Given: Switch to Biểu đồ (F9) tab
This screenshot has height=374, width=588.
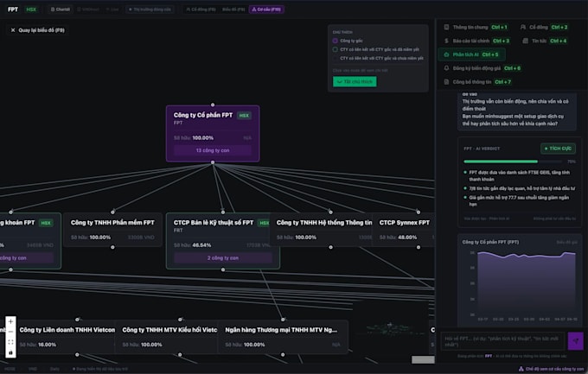Looking at the screenshot, I should (233, 9).
